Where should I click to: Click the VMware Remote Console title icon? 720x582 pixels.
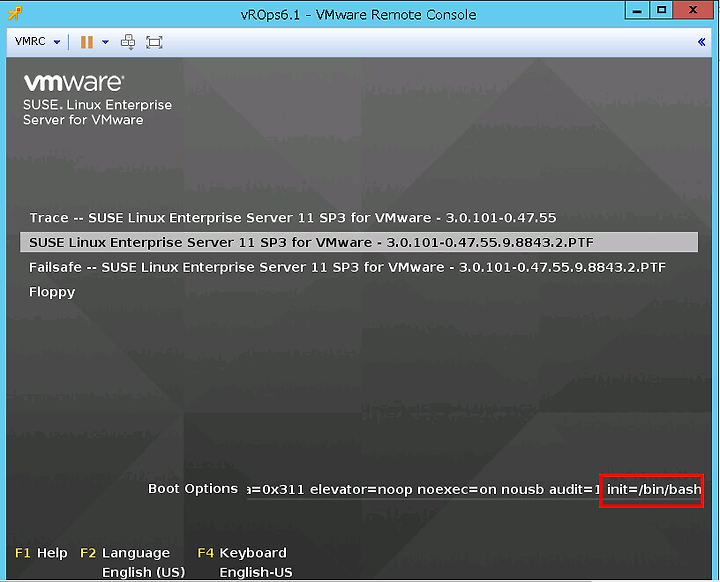tap(15, 13)
